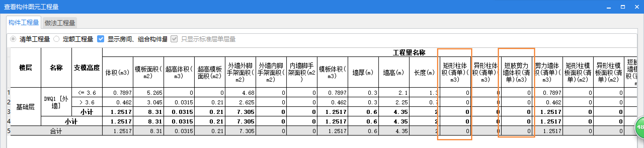Image resolution: width=644 pixels, height=148 pixels.
Task: Select the 清单工程量 radio button
Action: pyautogui.click(x=13, y=39)
